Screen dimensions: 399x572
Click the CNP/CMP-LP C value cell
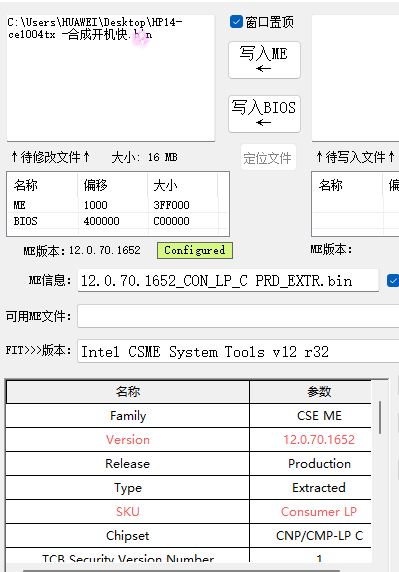[x=310, y=536]
